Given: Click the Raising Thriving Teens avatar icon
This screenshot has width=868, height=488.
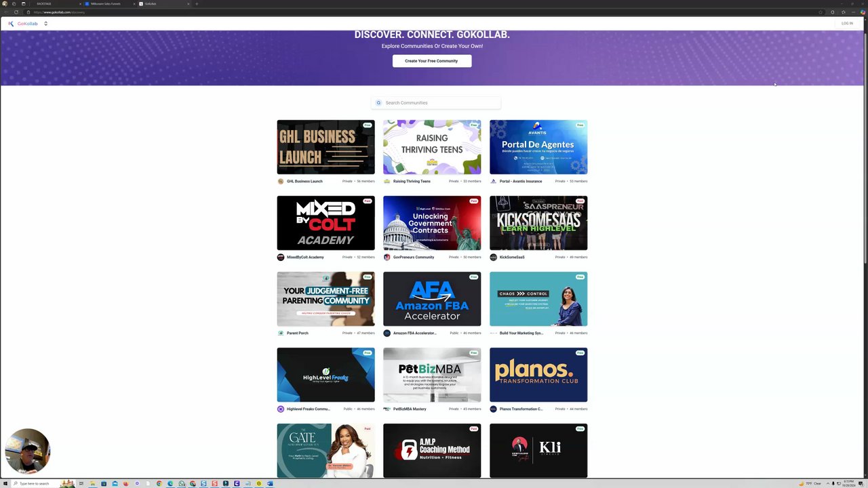Looking at the screenshot, I should [387, 182].
